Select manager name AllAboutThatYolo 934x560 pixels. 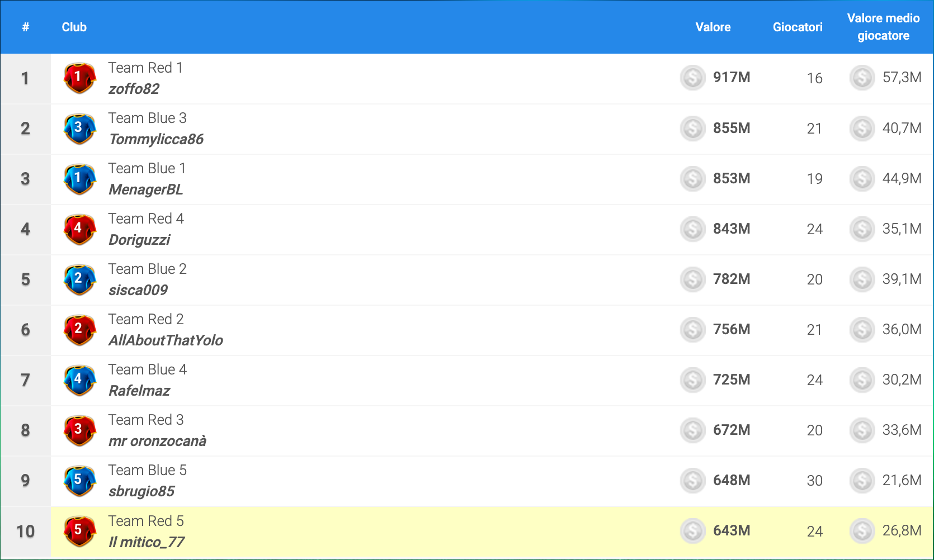pyautogui.click(x=166, y=340)
